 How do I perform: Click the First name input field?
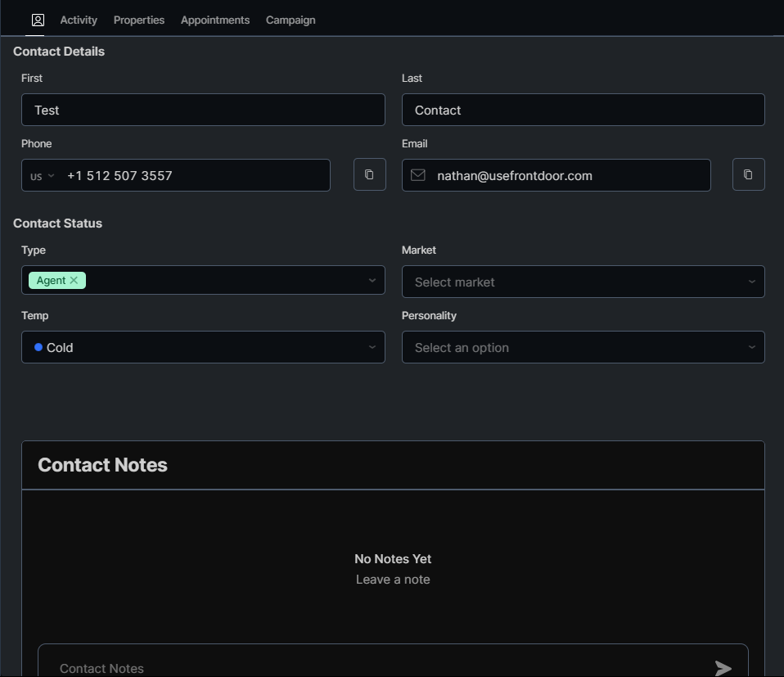[x=203, y=110]
